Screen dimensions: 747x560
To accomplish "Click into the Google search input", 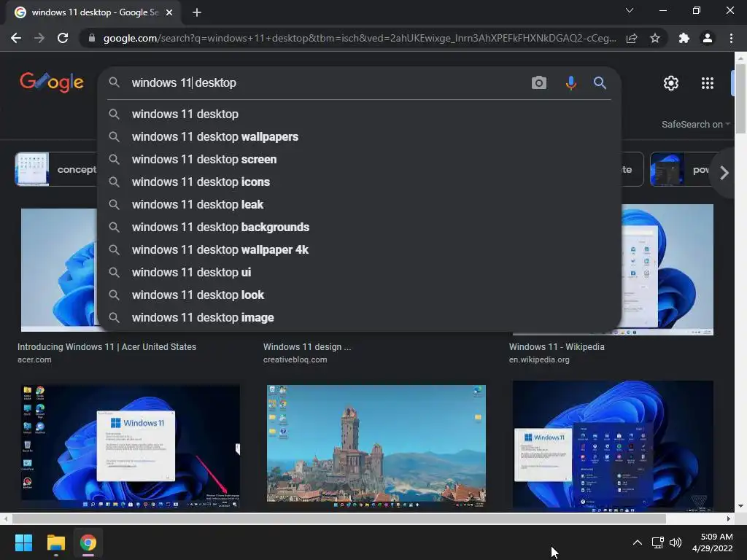I will coord(324,82).
